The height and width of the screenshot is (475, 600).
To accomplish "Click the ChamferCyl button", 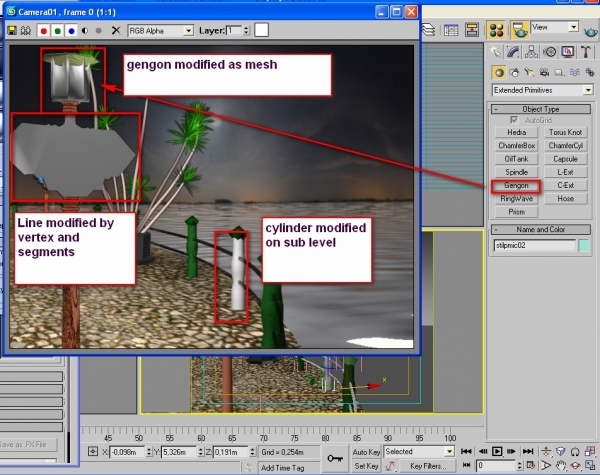I will pos(566,146).
